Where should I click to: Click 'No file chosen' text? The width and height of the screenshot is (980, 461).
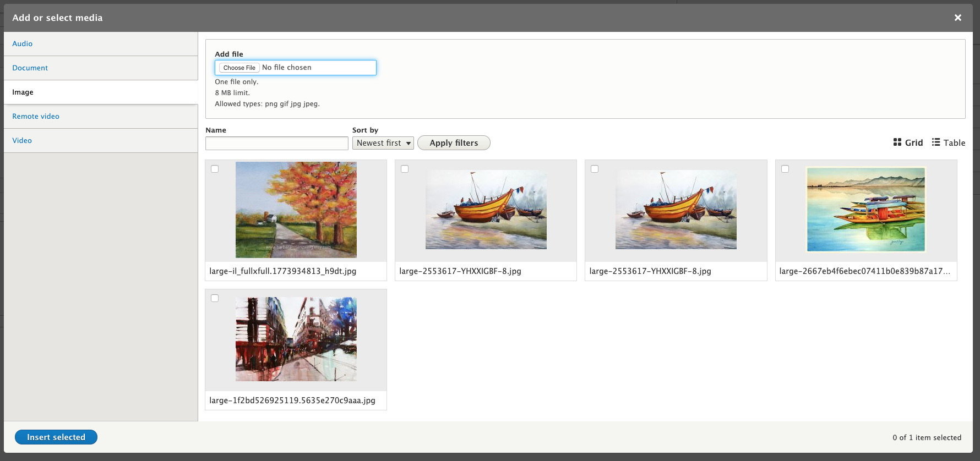pyautogui.click(x=287, y=67)
